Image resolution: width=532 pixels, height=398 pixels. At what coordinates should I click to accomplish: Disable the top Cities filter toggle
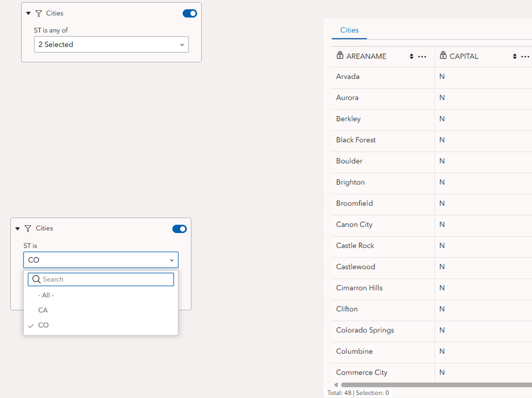click(x=190, y=13)
